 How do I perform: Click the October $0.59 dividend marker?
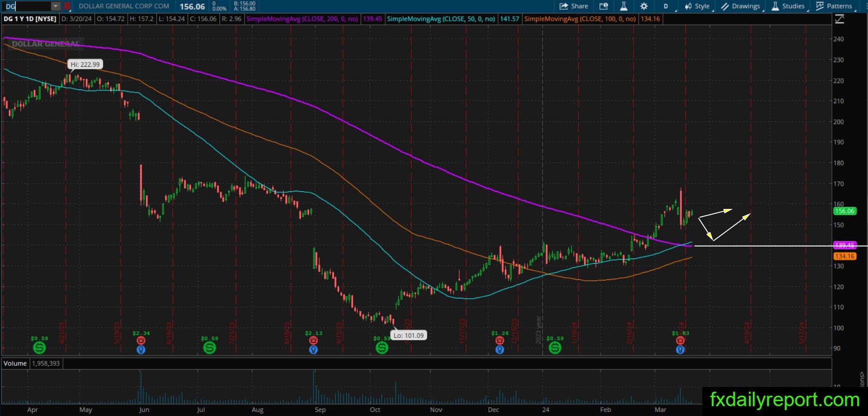point(381,347)
